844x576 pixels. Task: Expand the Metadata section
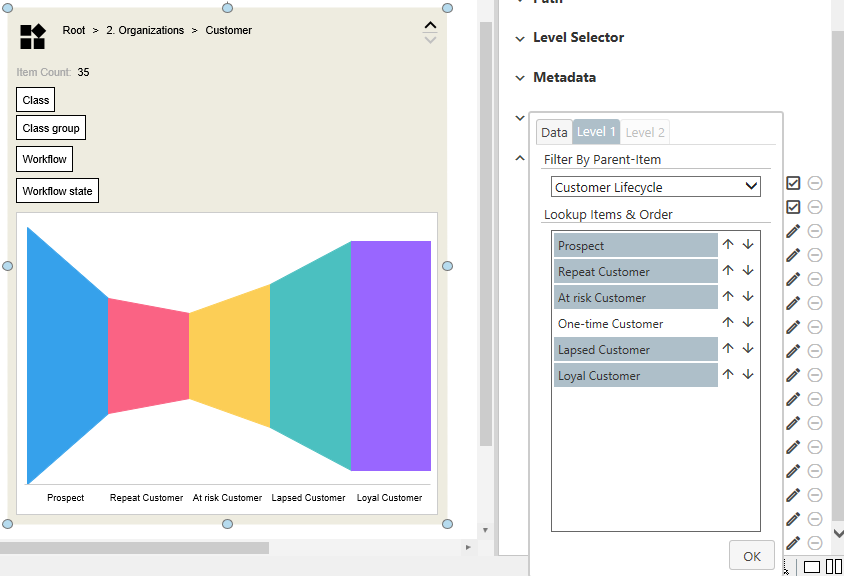564,78
